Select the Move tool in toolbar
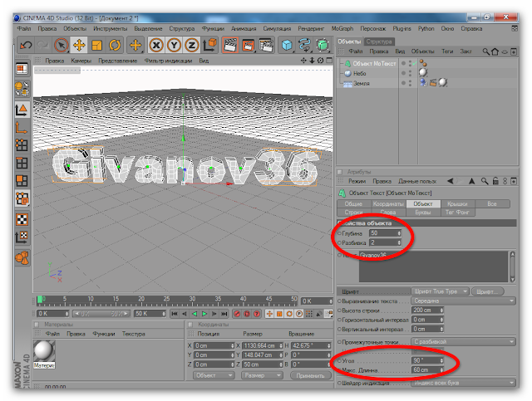This screenshot has width=532, height=401. pyautogui.click(x=79, y=45)
